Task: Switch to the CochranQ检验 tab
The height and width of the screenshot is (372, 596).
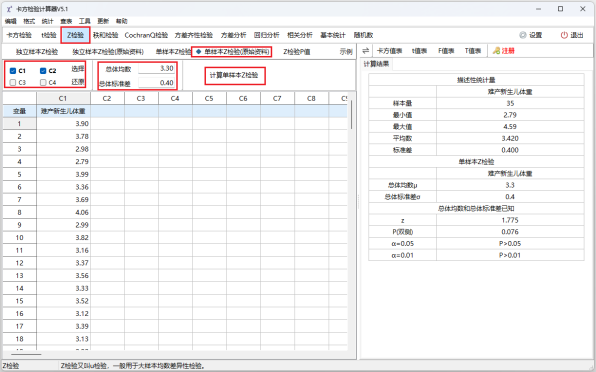Action: pyautogui.click(x=146, y=35)
